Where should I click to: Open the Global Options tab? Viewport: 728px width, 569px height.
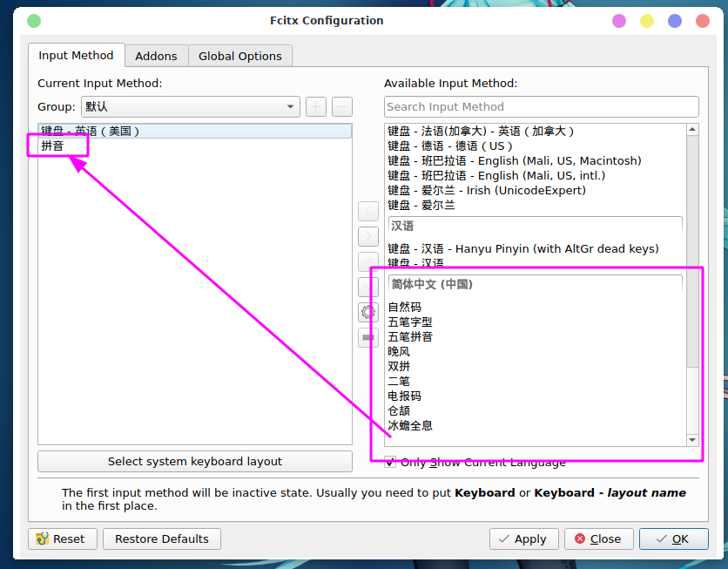[239, 56]
